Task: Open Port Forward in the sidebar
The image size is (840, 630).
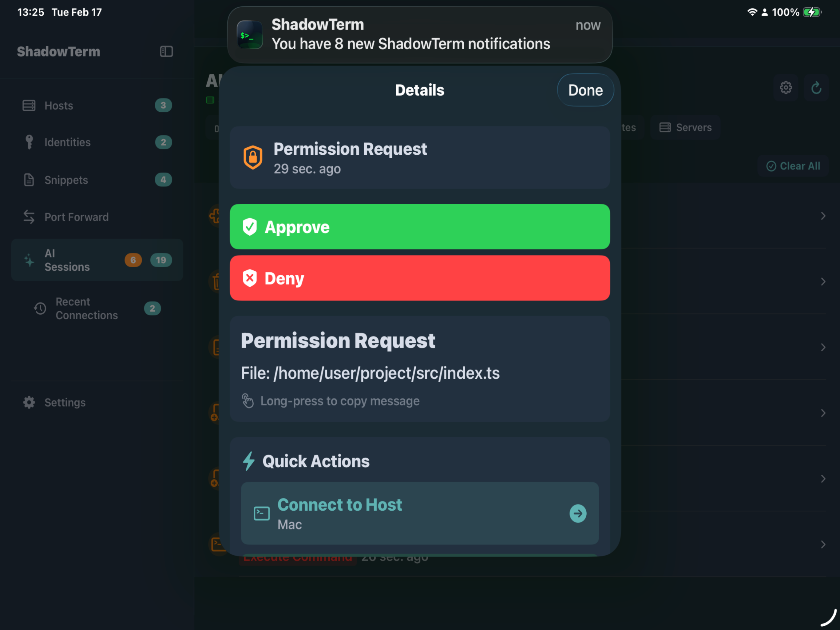Action: [x=97, y=217]
